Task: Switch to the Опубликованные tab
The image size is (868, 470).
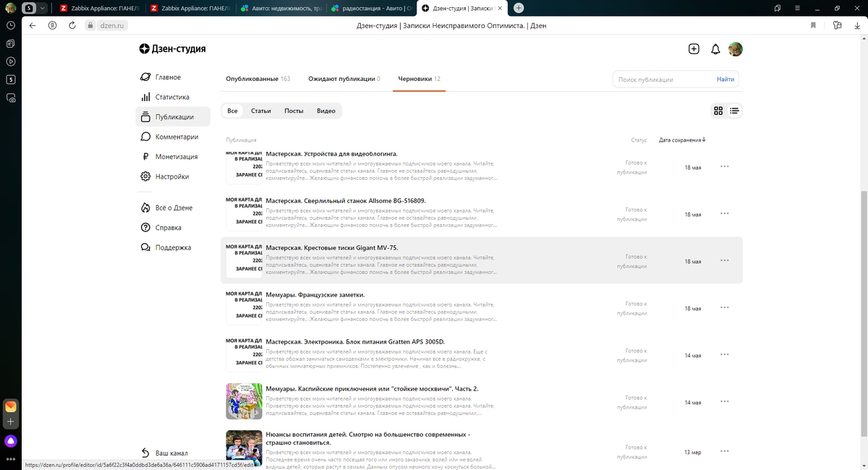Action: (258, 79)
